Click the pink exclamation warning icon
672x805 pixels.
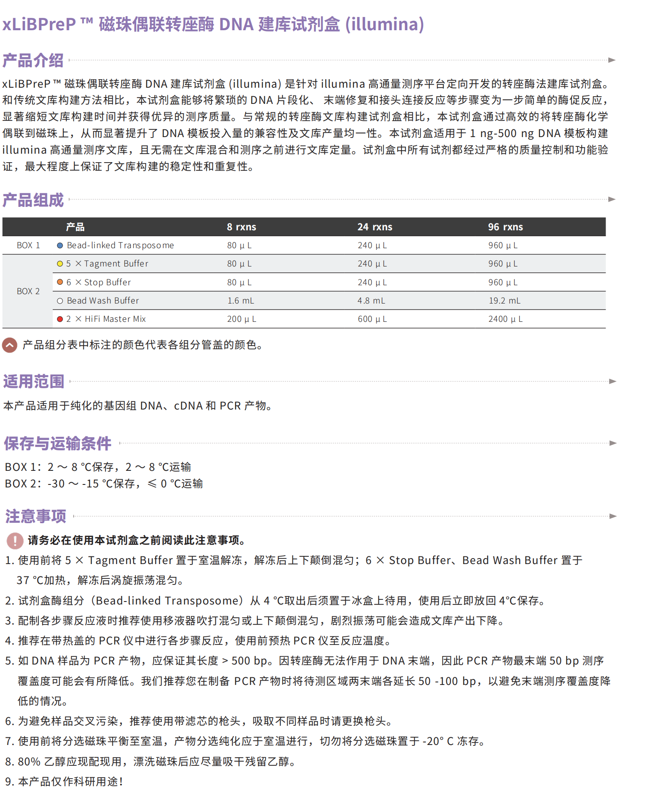pos(15,541)
